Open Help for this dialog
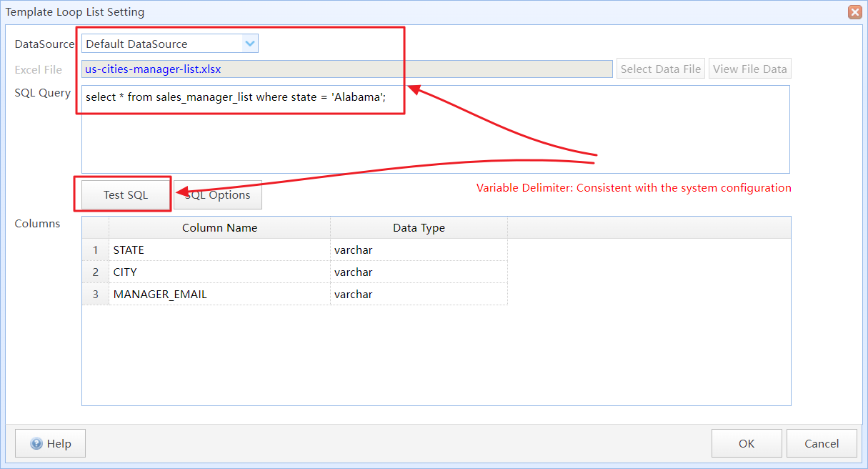The width and height of the screenshot is (868, 469). click(x=50, y=444)
